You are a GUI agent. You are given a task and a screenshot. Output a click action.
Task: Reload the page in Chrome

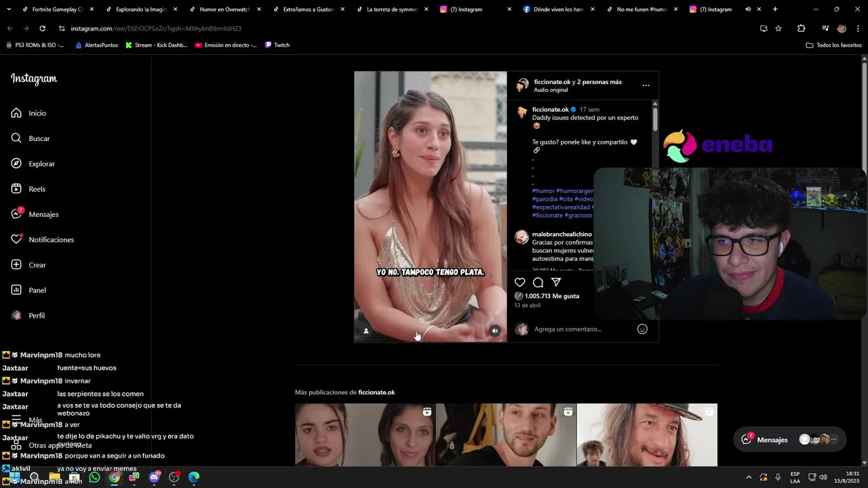tap(42, 28)
